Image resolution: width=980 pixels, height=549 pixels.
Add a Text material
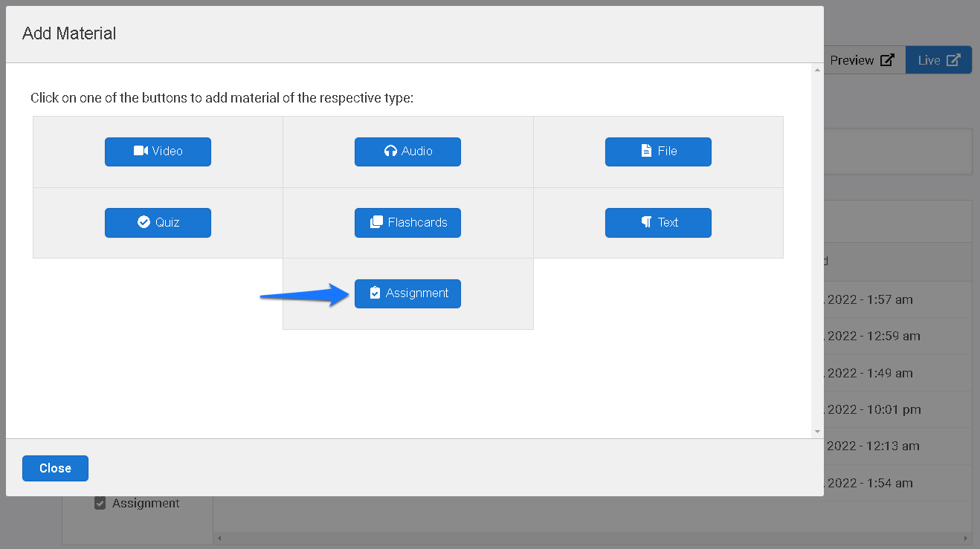[x=658, y=223]
